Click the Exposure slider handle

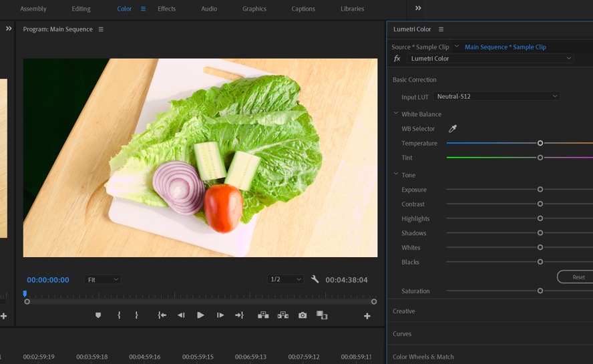pyautogui.click(x=540, y=190)
